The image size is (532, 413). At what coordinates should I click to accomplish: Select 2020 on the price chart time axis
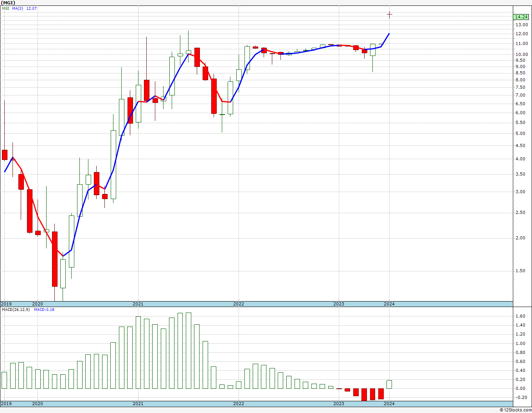point(38,304)
